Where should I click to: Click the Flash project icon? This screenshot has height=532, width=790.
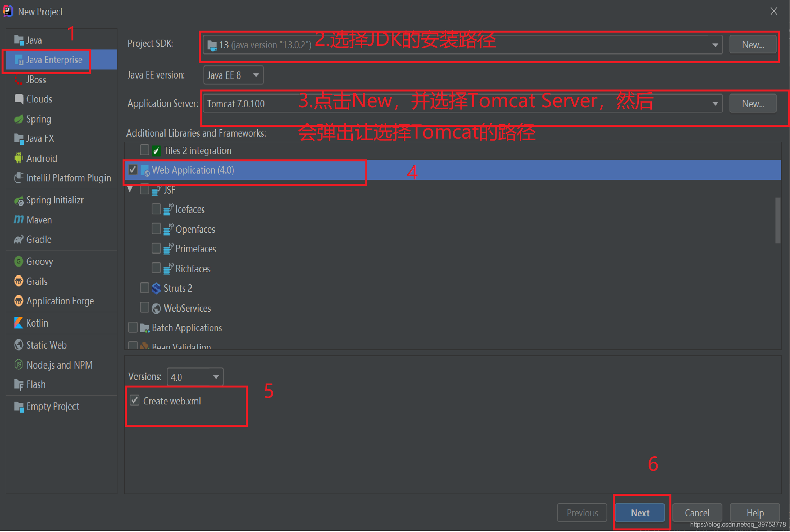(x=19, y=385)
